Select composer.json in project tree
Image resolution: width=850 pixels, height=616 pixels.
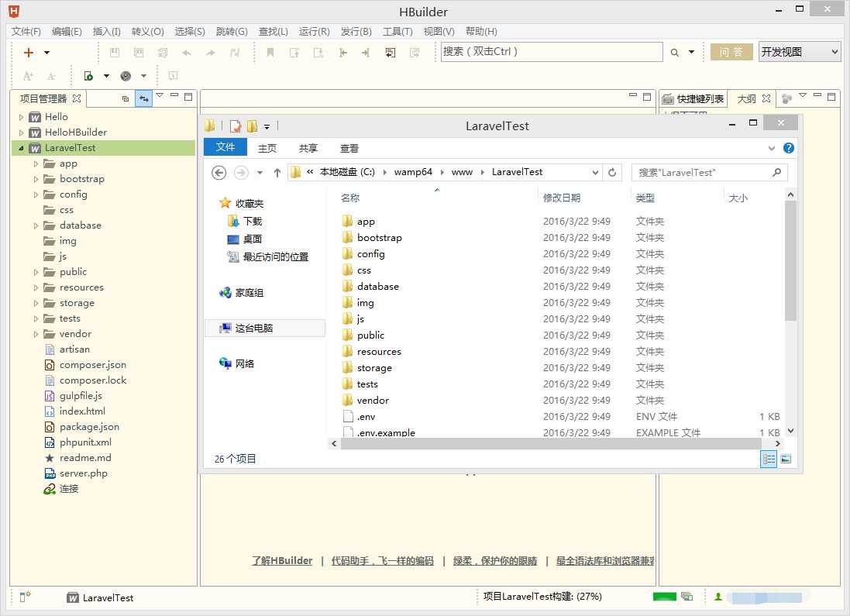click(x=93, y=365)
